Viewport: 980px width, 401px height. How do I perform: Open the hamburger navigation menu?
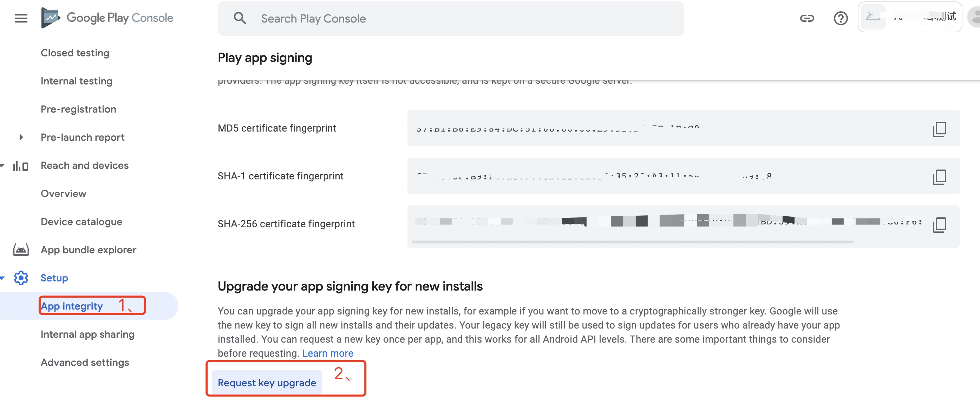pos(21,18)
